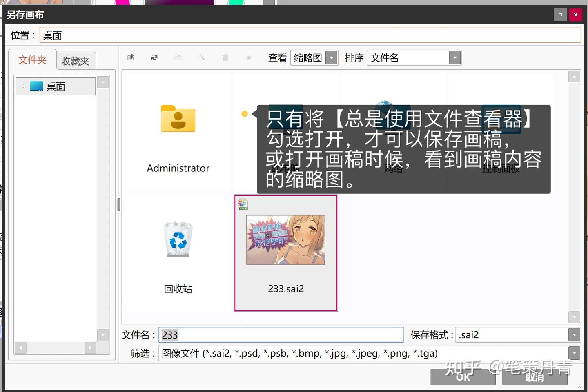The height and width of the screenshot is (392, 588).
Task: Click the SAI2 file type badge on 233.sai2
Action: point(242,204)
